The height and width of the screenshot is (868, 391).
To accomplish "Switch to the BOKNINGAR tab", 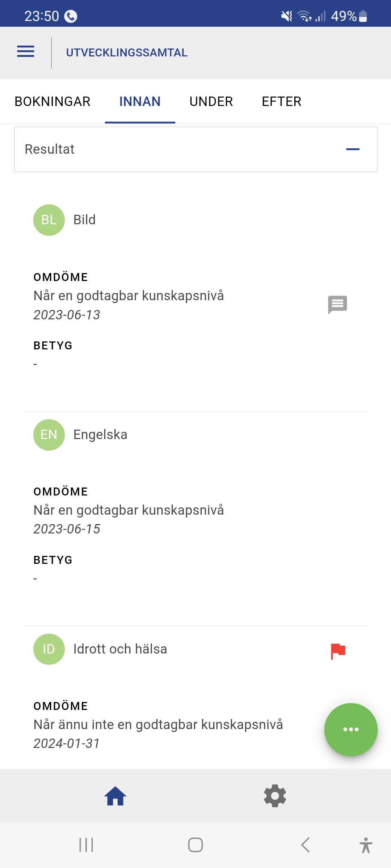I will point(52,102).
